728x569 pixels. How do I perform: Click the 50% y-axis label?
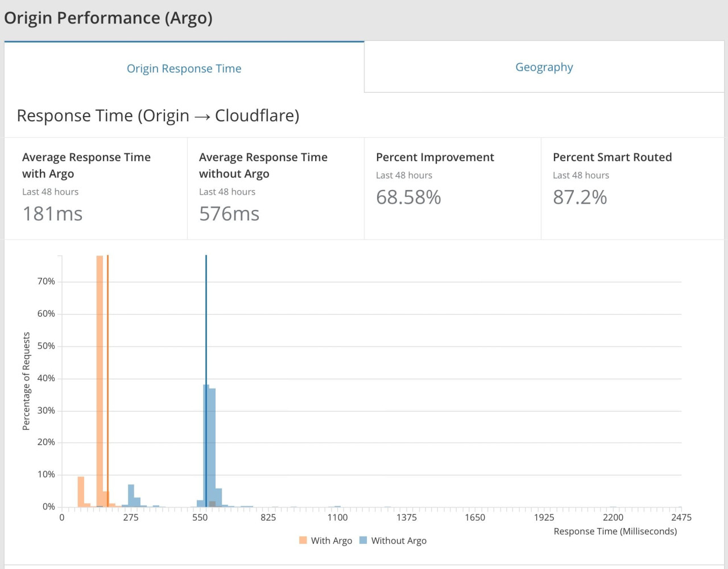[x=46, y=346]
